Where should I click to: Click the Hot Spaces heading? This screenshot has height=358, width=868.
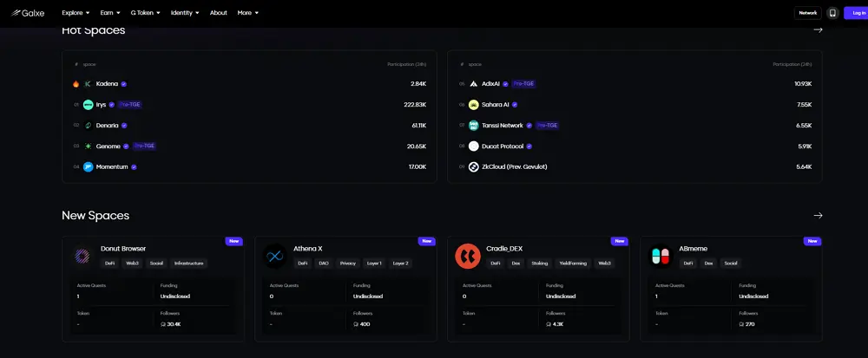[x=93, y=30]
